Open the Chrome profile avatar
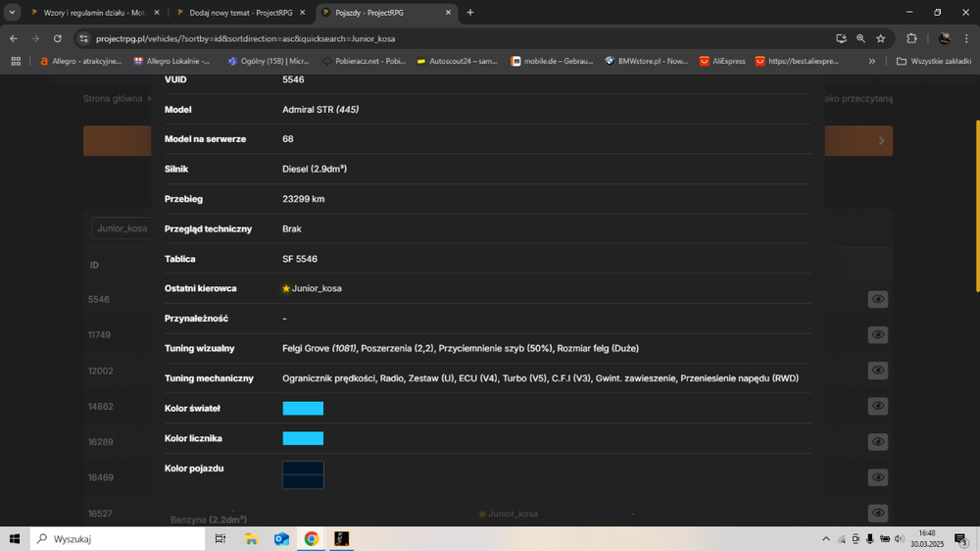 (945, 39)
